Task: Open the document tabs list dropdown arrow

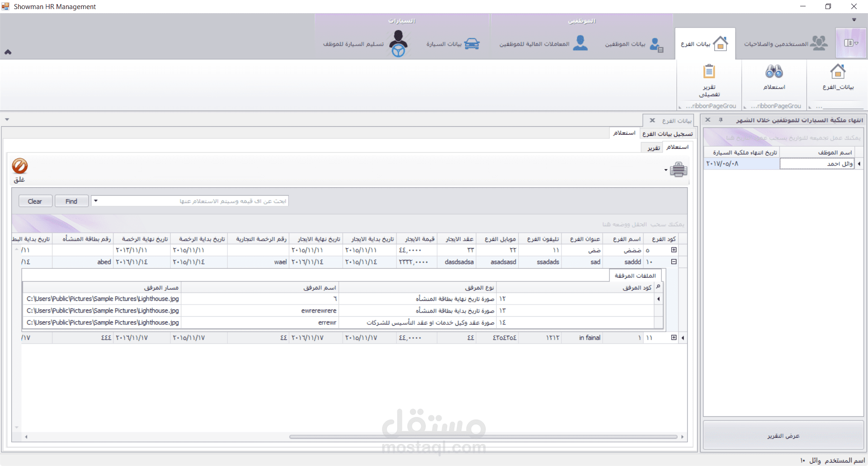Action: click(x=7, y=119)
